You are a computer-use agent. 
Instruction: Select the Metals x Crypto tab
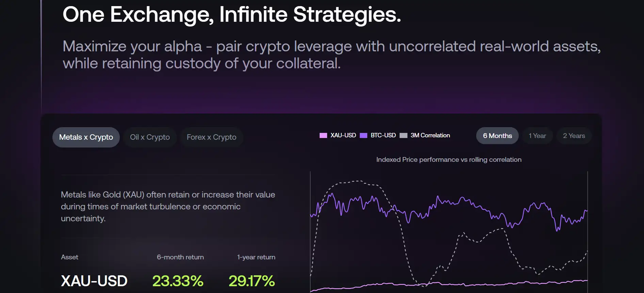pyautogui.click(x=86, y=137)
